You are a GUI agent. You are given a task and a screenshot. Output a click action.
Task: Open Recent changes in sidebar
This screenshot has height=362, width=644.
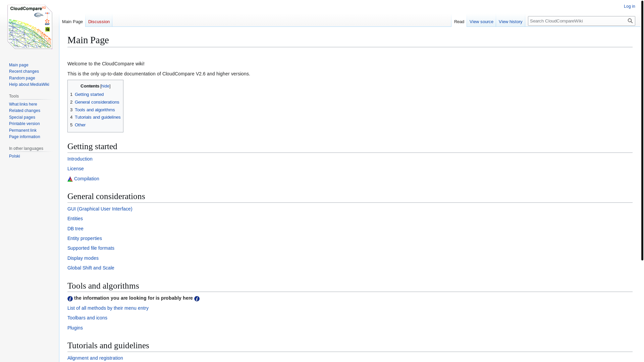[24, 71]
